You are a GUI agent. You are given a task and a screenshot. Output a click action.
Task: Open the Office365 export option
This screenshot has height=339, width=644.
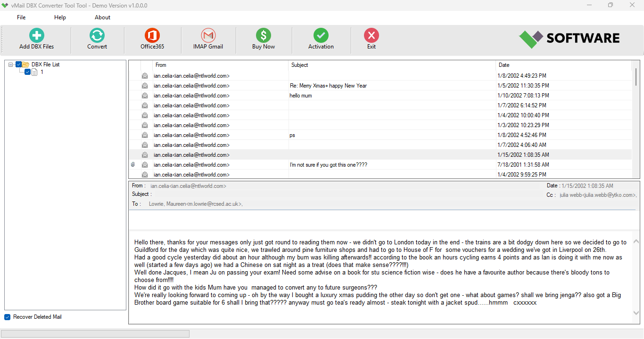click(x=152, y=36)
